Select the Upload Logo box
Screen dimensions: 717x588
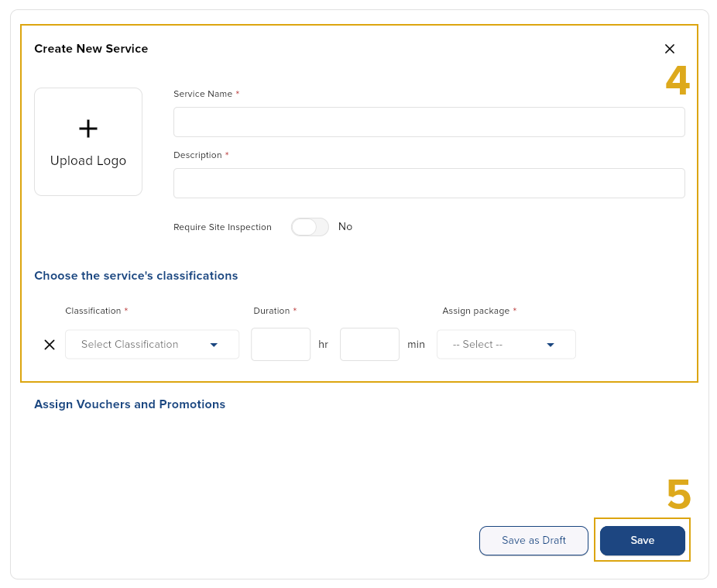[88, 142]
